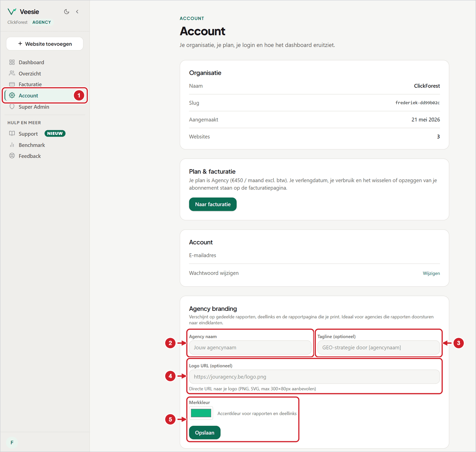Open the Merkkleur green color swatch
This screenshot has width=476, height=452.
point(201,413)
